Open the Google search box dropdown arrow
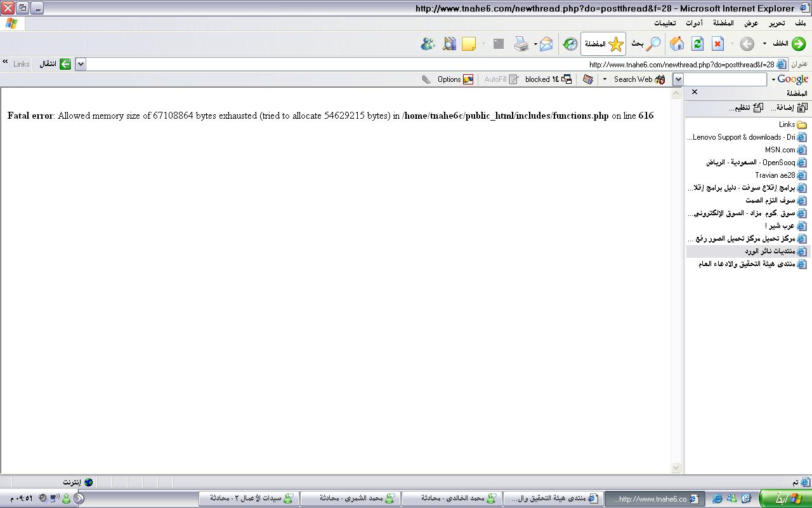Screen dimensions: 812x508 pos(678,79)
